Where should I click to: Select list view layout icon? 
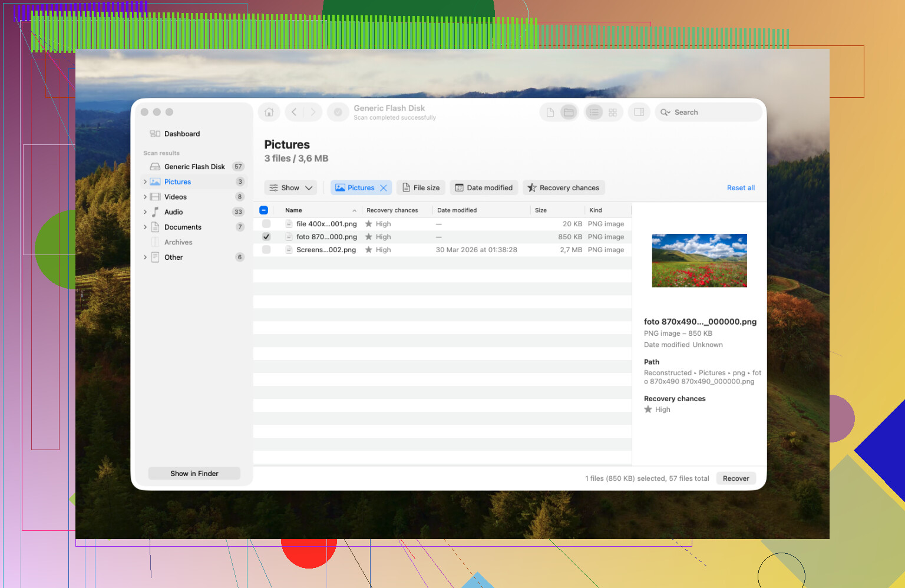point(594,112)
